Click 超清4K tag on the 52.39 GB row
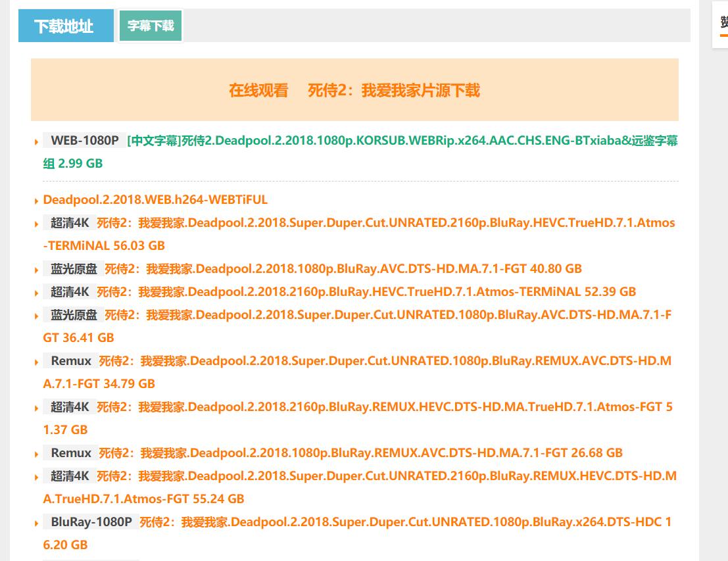The width and height of the screenshot is (728, 561). point(70,291)
